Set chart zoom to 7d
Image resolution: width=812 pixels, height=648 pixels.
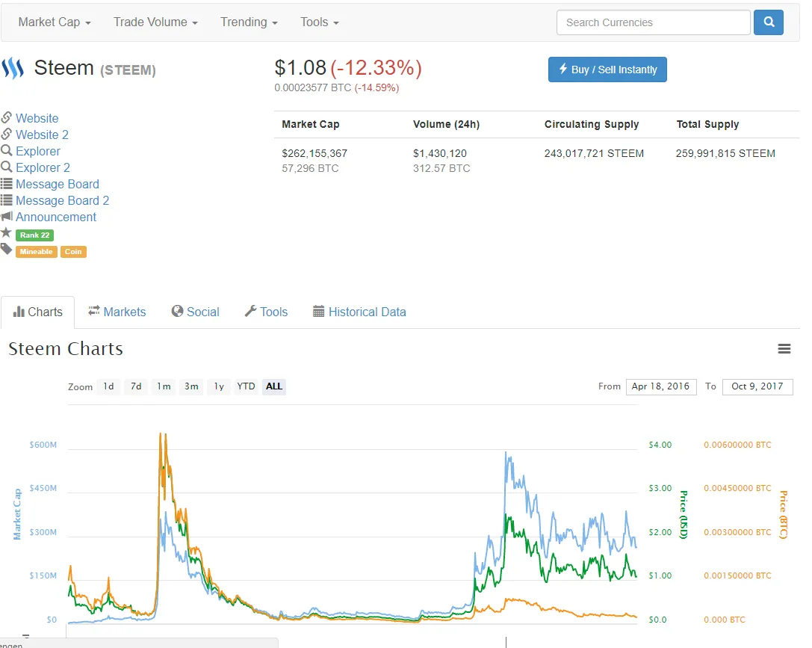pos(136,386)
